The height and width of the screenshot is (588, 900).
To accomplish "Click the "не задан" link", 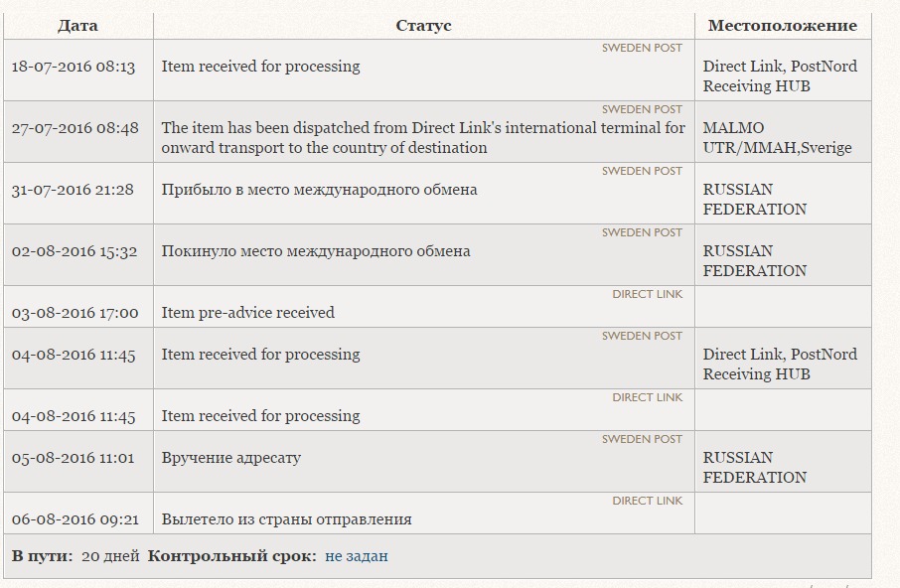I will (356, 556).
